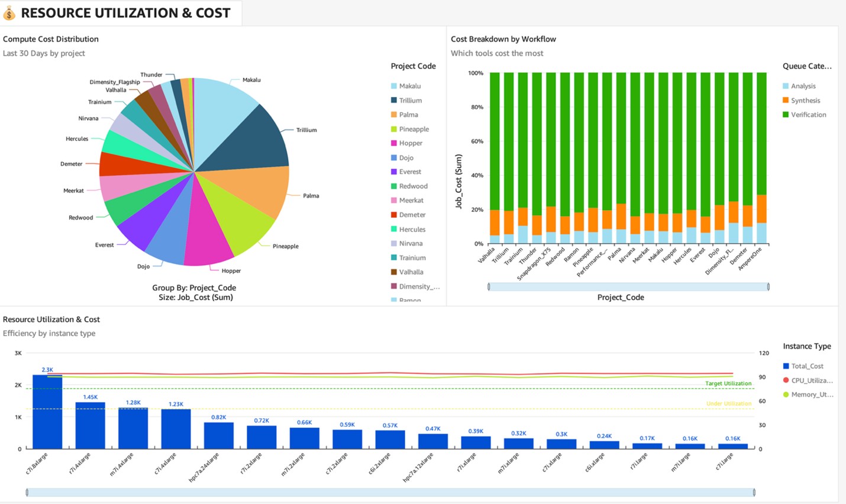The image size is (846, 504).
Task: Click the CPU utilization legend dot
Action: 786,380
